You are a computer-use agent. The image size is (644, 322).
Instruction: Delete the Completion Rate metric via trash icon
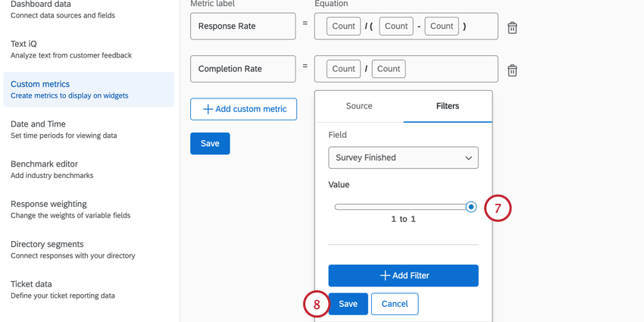click(x=512, y=70)
